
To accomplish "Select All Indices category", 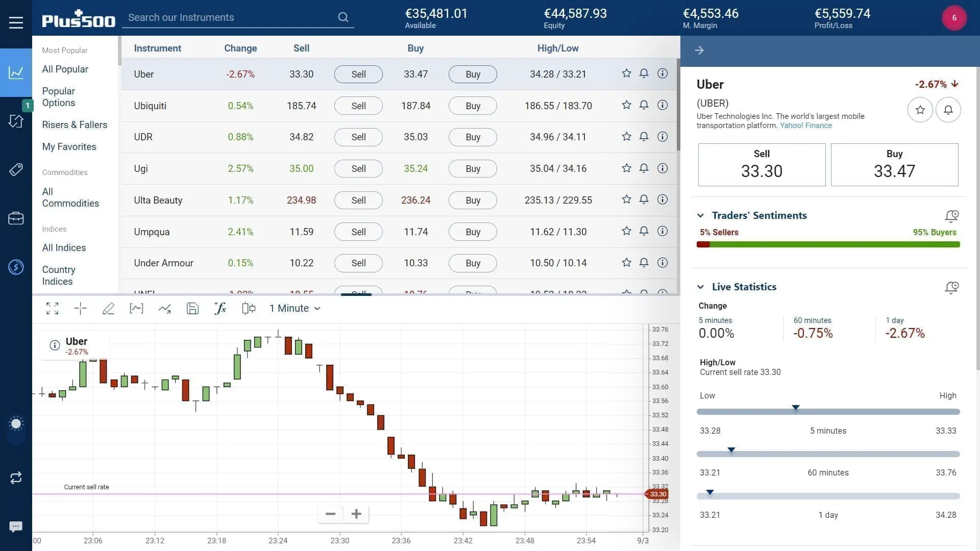I will pyautogui.click(x=64, y=248).
